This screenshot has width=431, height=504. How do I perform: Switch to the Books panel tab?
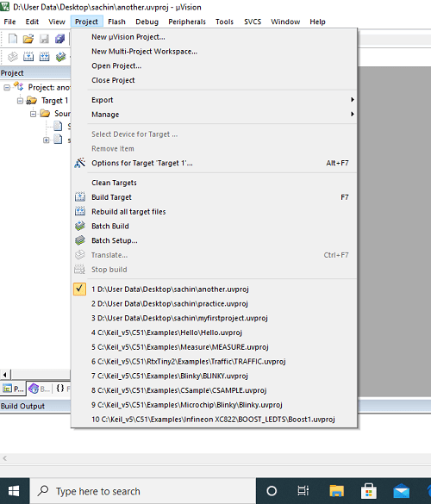pyautogui.click(x=40, y=389)
